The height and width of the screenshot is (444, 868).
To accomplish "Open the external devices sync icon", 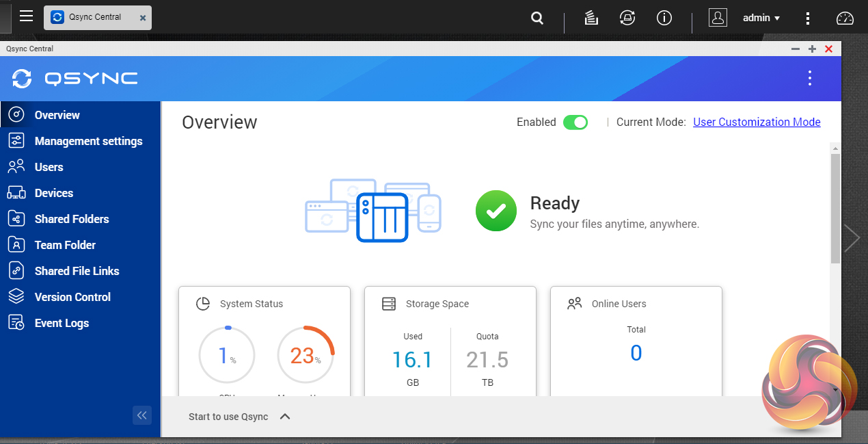I will 627,18.
